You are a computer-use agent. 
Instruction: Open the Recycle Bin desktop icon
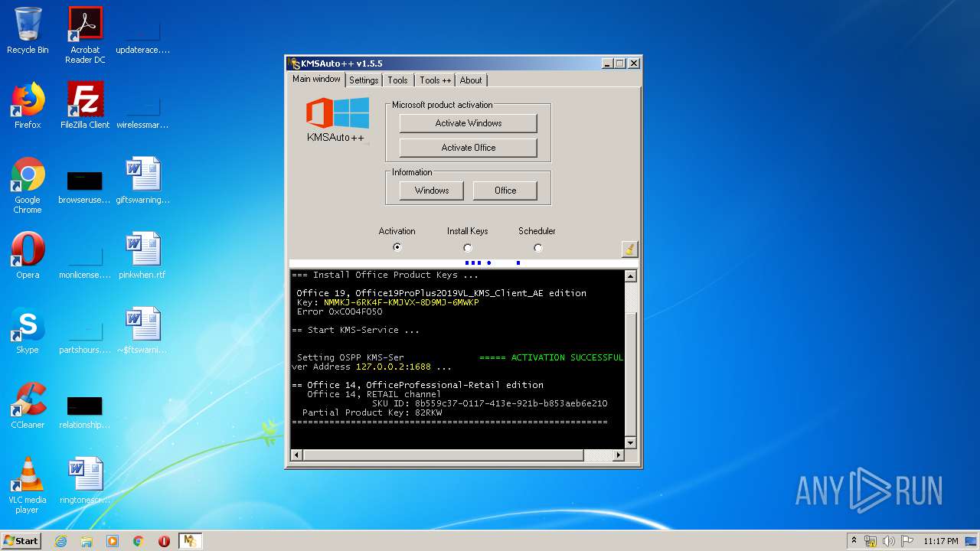[28, 31]
